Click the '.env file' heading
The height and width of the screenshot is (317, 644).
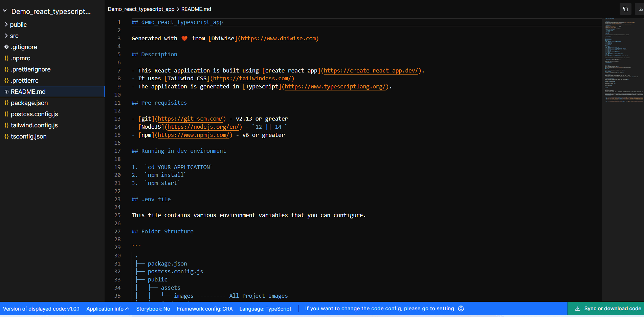pyautogui.click(x=151, y=199)
